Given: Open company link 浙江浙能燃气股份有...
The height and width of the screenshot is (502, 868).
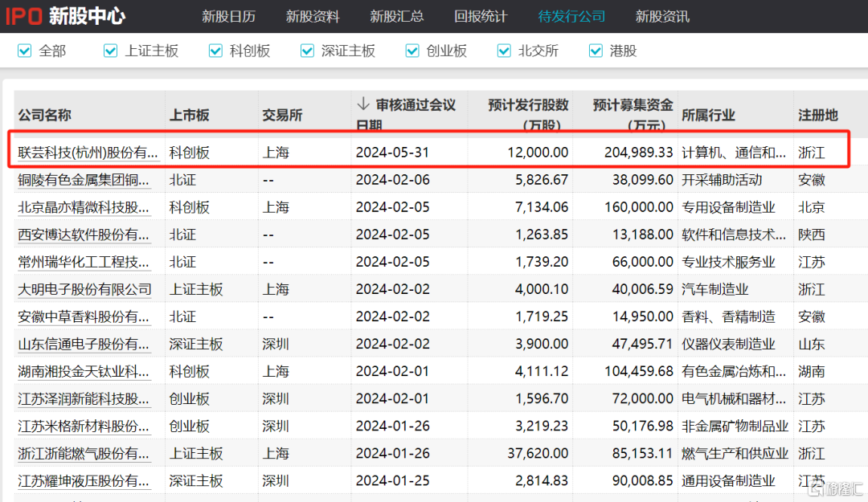Looking at the screenshot, I should pos(84,454).
